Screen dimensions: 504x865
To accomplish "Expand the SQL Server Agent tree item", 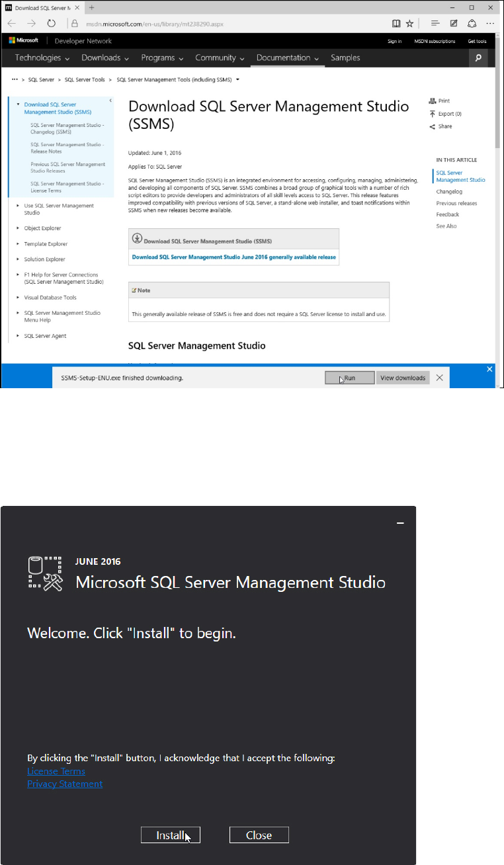I will pos(18,336).
